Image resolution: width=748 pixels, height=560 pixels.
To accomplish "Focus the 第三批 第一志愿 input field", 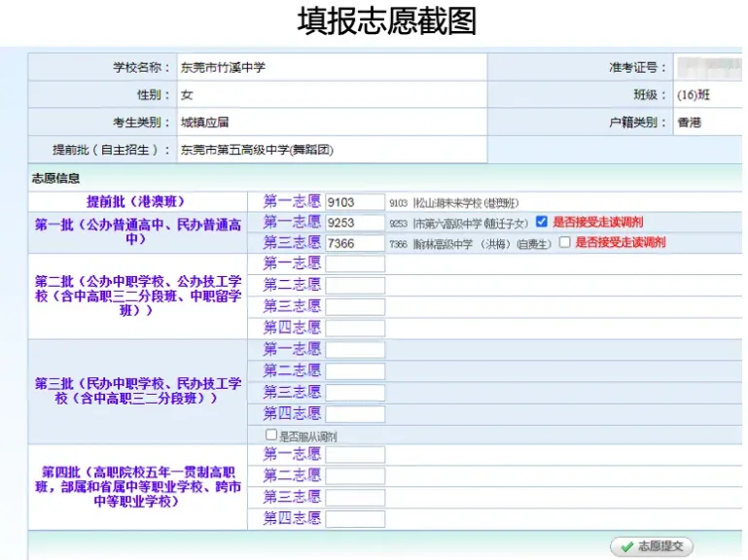I will tap(355, 350).
